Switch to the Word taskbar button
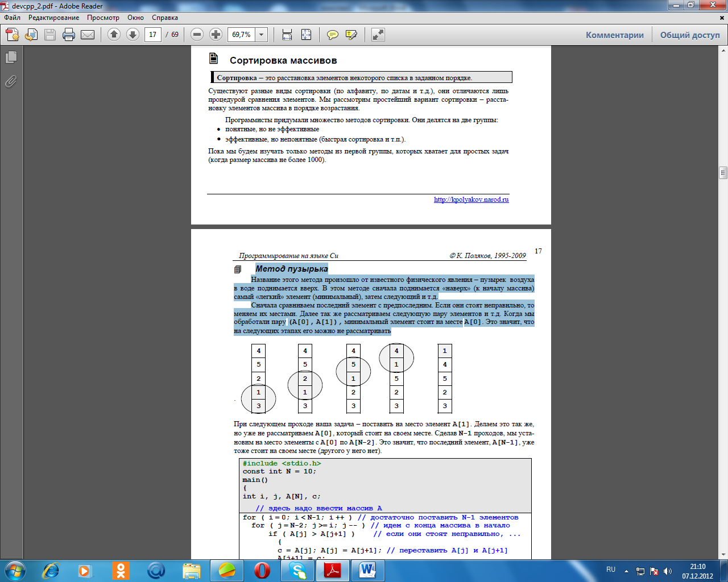 (368, 570)
